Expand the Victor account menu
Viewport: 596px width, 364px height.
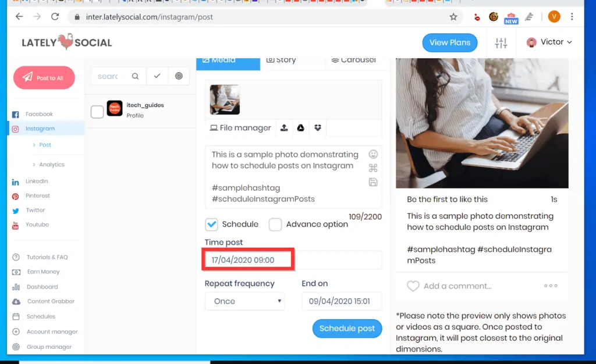click(x=549, y=42)
